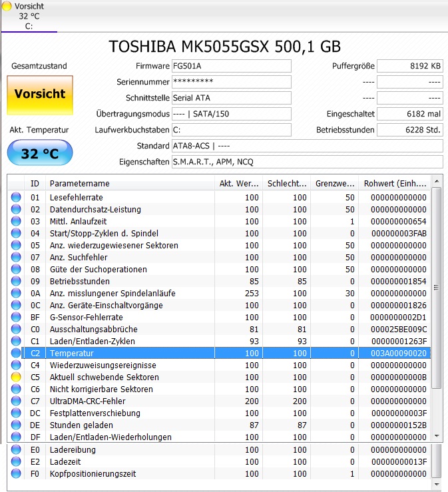Click yellow disk status icon beside top Vorsicht label

pyautogui.click(x=7, y=6)
